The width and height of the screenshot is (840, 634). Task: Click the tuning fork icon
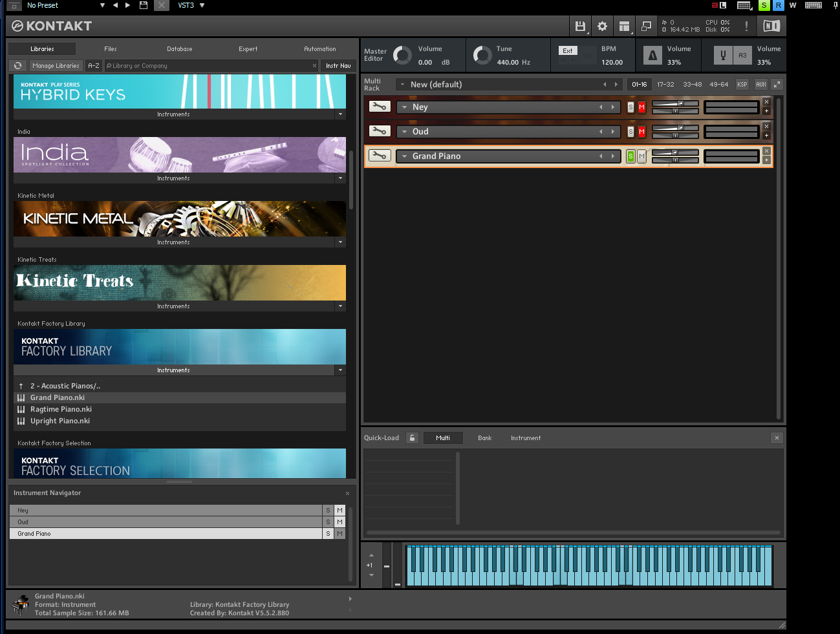point(723,56)
